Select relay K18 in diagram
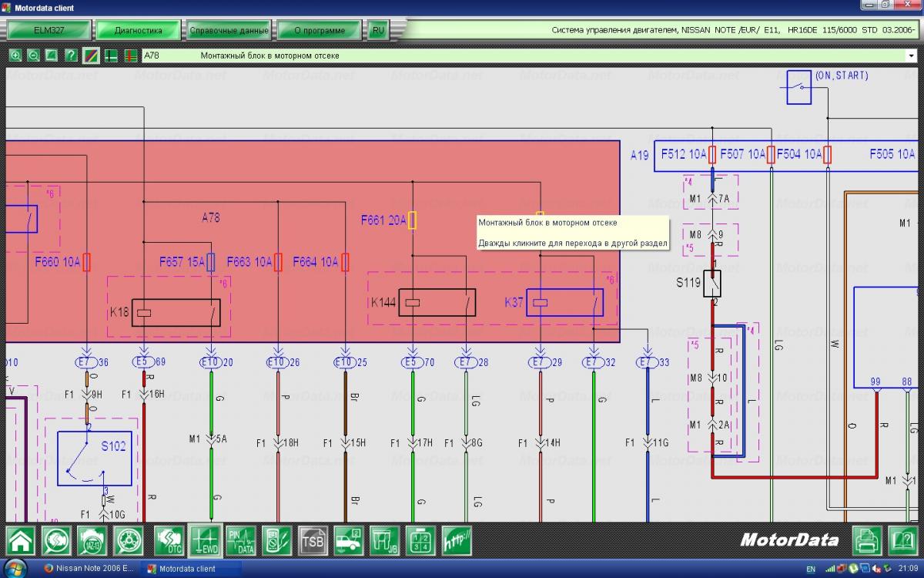Screen dimensions: 924x578 tap(176, 313)
